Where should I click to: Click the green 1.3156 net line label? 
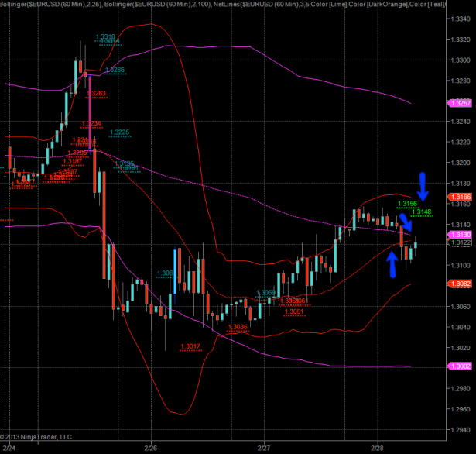coord(407,204)
